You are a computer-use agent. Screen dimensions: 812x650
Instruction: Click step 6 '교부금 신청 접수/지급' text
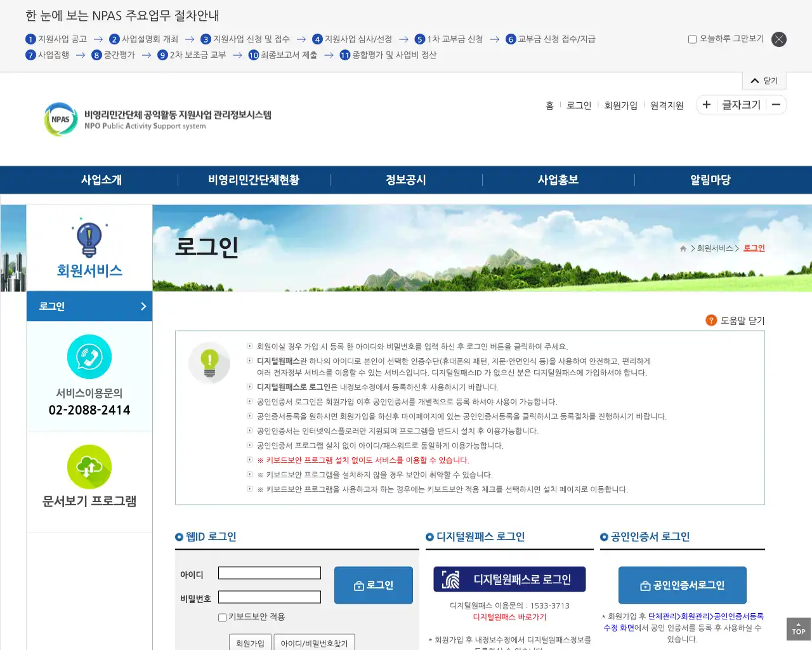click(x=556, y=39)
